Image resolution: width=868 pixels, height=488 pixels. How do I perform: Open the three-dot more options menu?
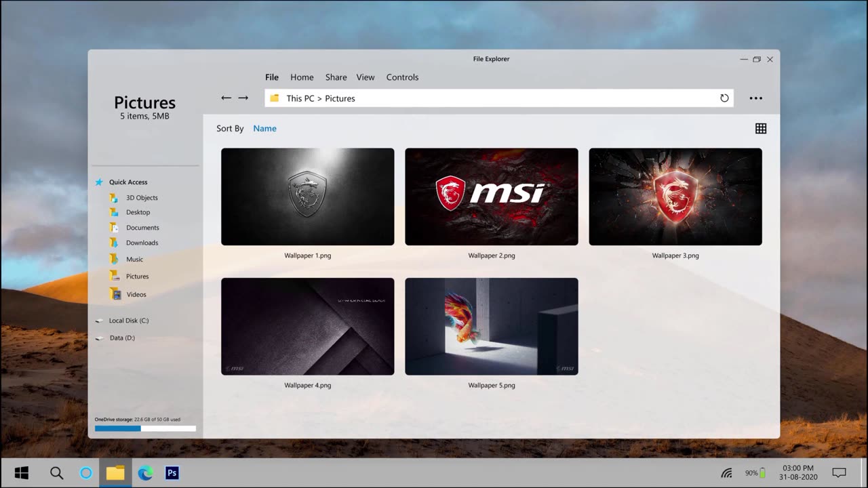coord(756,98)
